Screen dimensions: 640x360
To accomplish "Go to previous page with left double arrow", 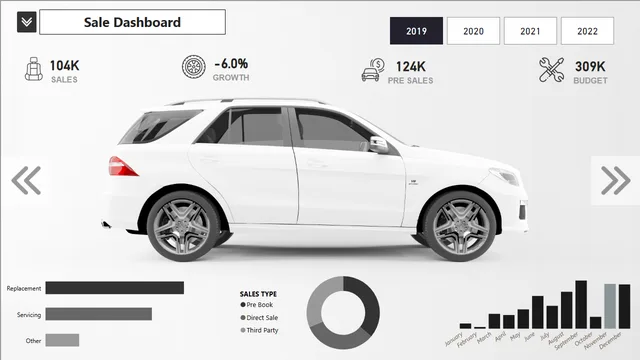I will (26, 180).
